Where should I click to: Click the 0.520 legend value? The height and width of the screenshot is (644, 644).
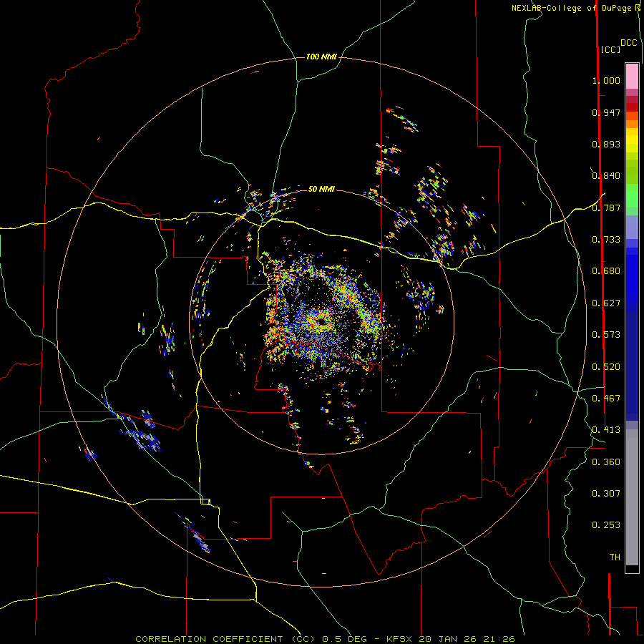coord(606,367)
